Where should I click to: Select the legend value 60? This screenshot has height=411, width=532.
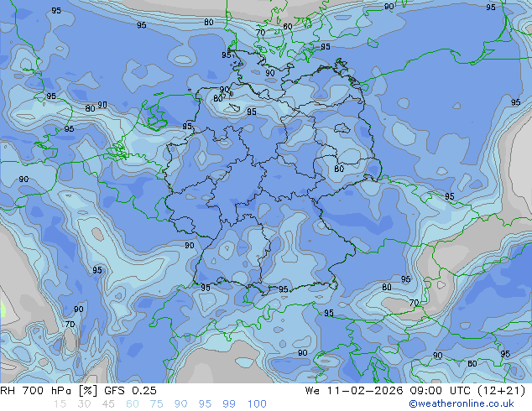[133, 404]
